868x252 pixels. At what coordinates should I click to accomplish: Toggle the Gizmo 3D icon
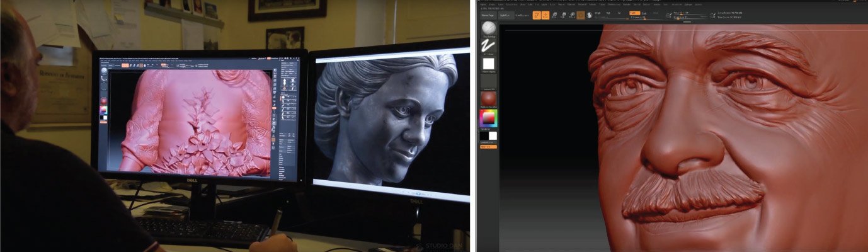click(581, 15)
